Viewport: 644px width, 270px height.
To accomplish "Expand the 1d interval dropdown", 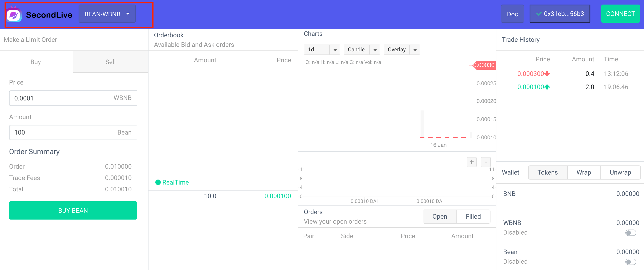I will coord(335,50).
